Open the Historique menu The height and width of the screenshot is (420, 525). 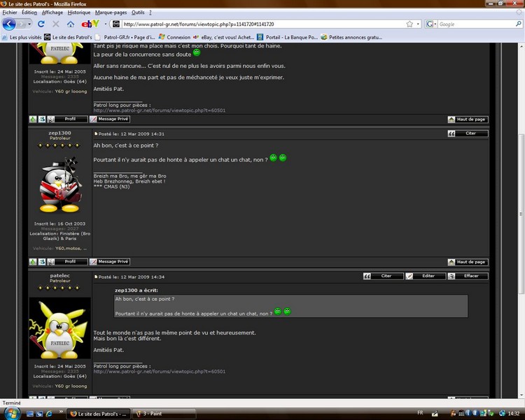[79, 13]
